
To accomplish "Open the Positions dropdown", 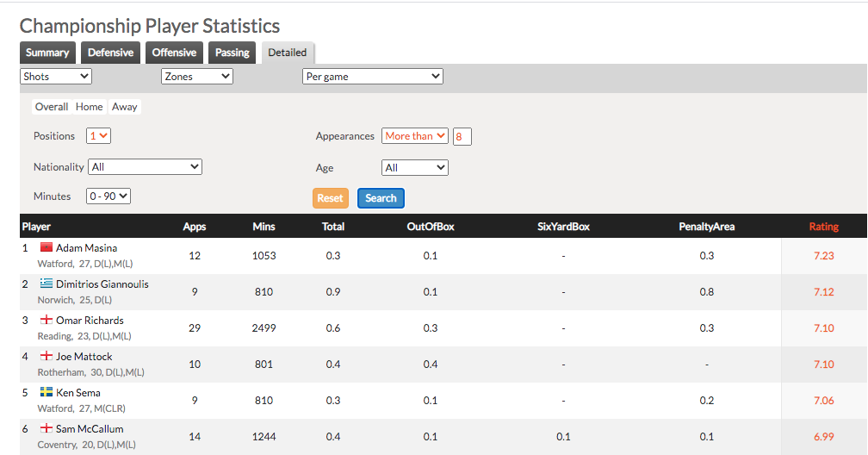I will (98, 136).
